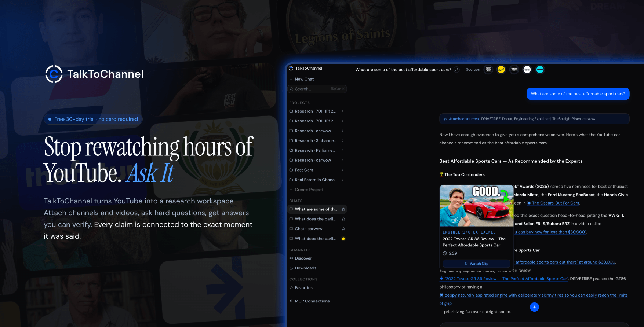Viewport: 644px width, 327px height.
Task: Open the 'peppy naturally aspirated engine' link
Action: [x=534, y=295]
